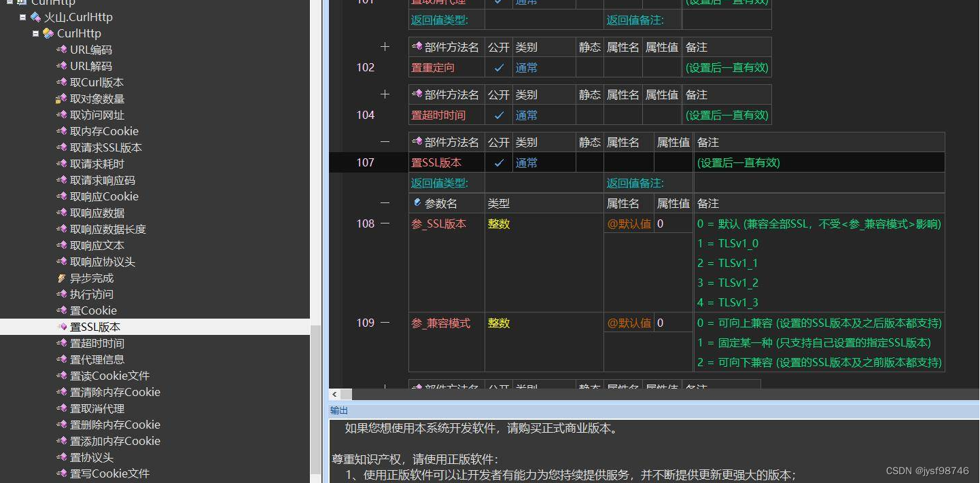The height and width of the screenshot is (483, 980).
Task: Collapse line 109 参_兼容模式 row
Action: pos(385,323)
